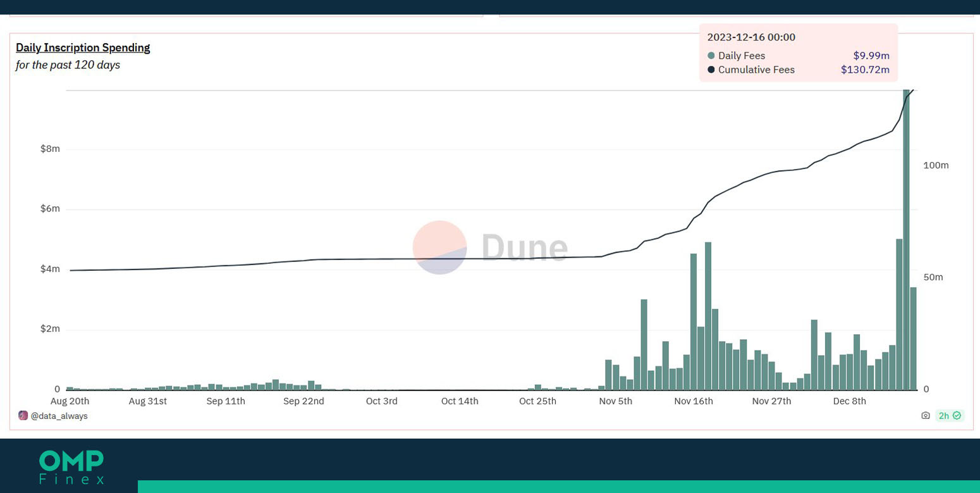Image resolution: width=980 pixels, height=493 pixels.
Task: Click the last daily fees bar on the far right
Action: [913, 339]
